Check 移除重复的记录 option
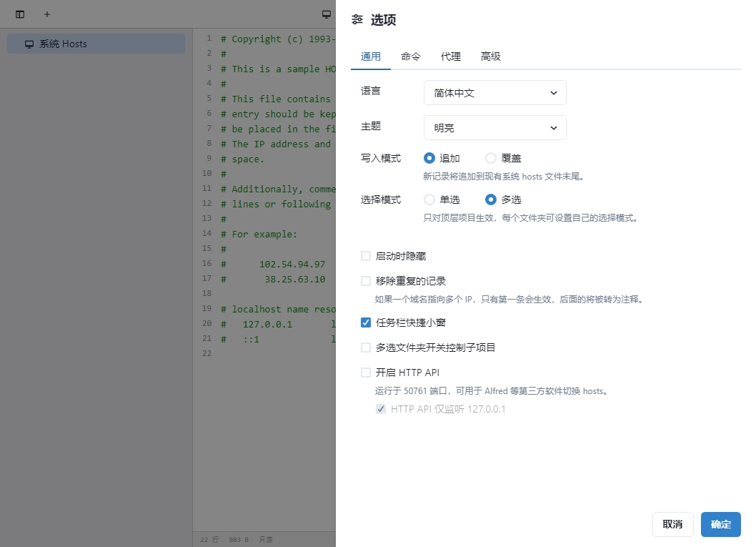The image size is (756, 547). click(x=366, y=281)
